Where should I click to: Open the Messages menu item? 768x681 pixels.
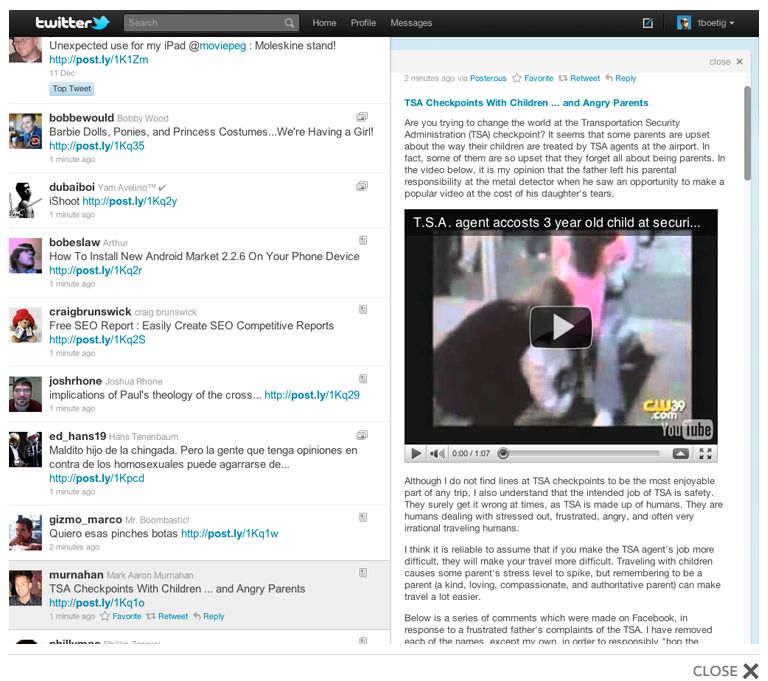pyautogui.click(x=411, y=23)
